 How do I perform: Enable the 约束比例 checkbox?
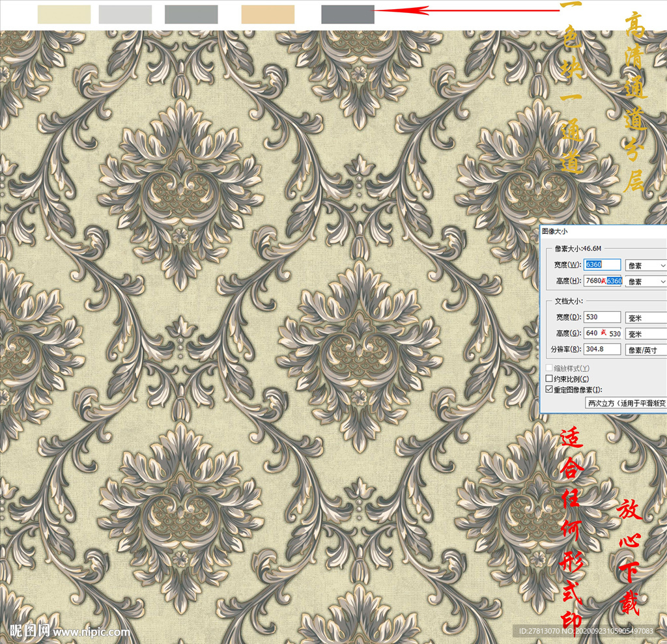tap(549, 378)
